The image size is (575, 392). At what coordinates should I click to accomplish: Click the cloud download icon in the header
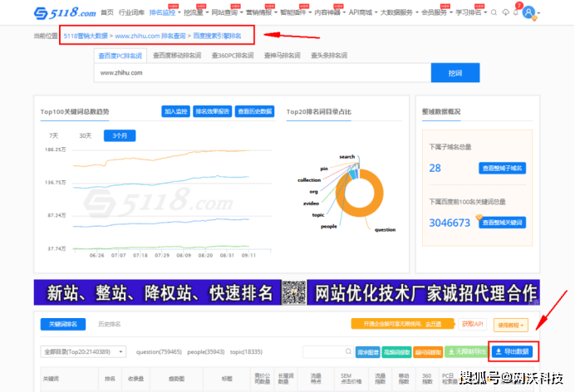point(506,12)
